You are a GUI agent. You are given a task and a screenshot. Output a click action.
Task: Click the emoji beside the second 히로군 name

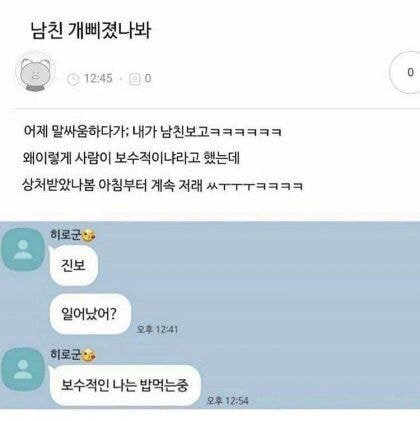89,355
